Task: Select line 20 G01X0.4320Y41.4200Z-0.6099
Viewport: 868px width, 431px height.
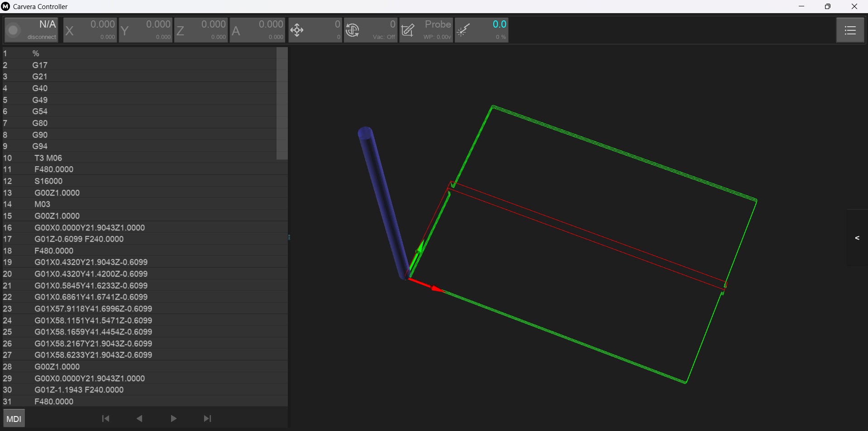Action: 145,274
